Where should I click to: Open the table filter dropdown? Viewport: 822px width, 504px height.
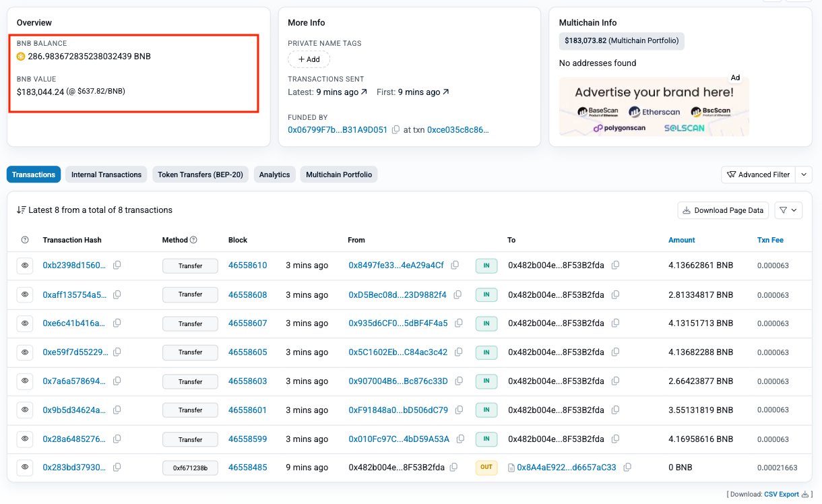(x=788, y=210)
